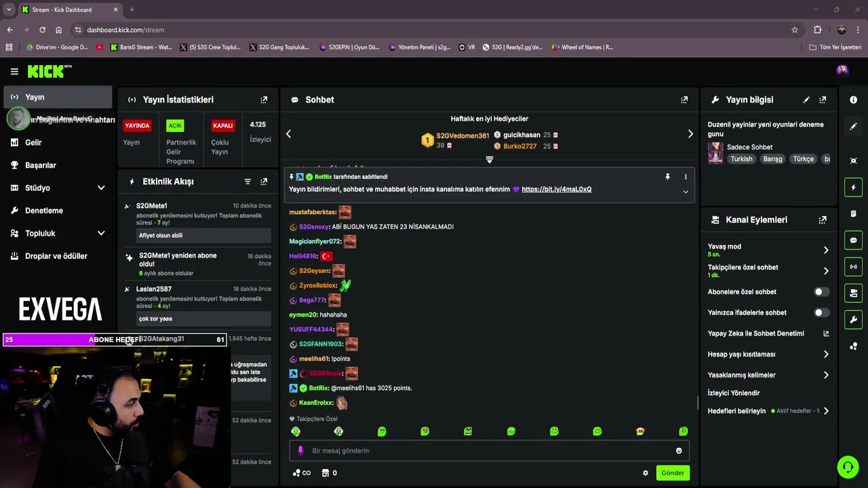Open Hedefleri belirleyin goals arrow
868x488 pixels.
826,411
